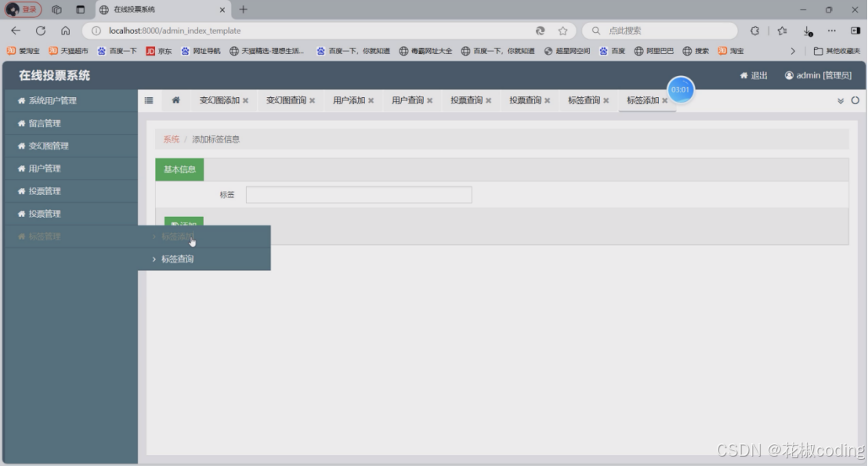The image size is (868, 466).
Task: Open the 天猫超市 bookmark
Action: point(69,51)
